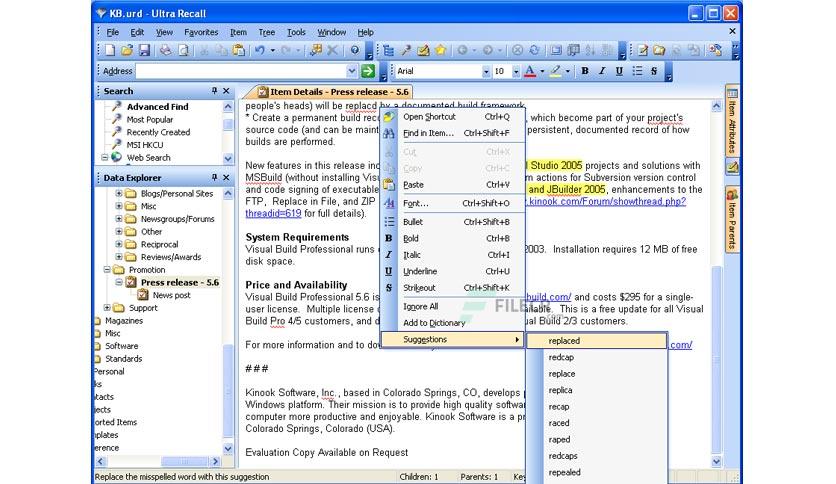Click the Open folder toolbar icon
836x484 pixels.
(127, 50)
